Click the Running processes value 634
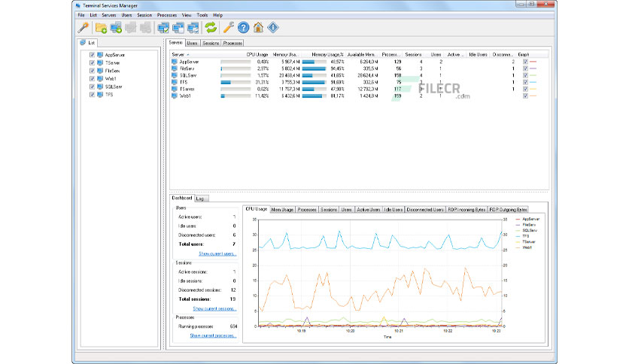Screen dimensions: 629x364 click(x=233, y=326)
